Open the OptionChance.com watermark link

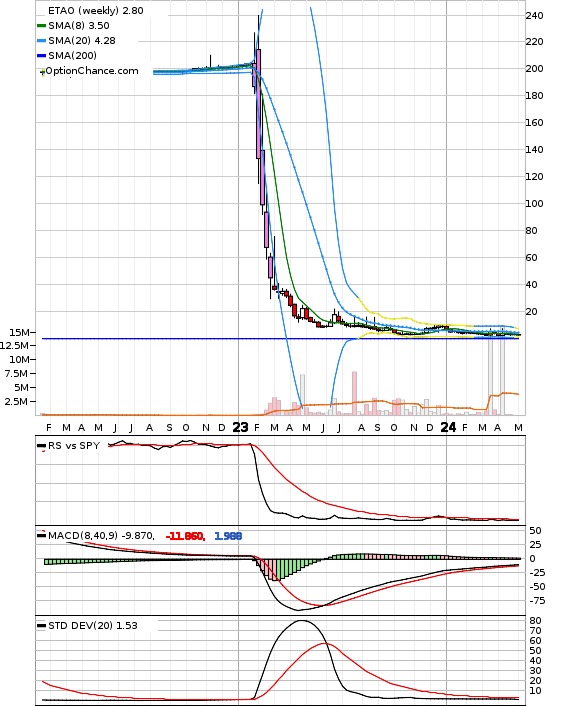[x=92, y=71]
